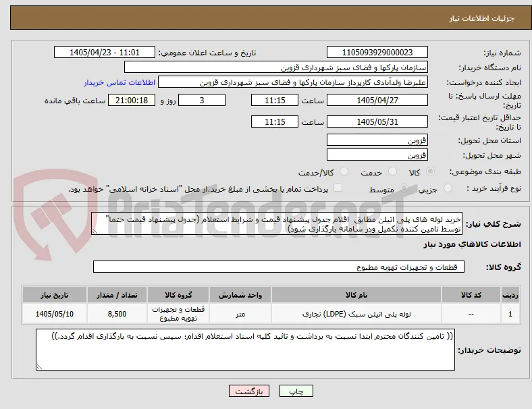The width and height of the screenshot is (532, 409).
Task: Toggle the اسناد خزانه اسلامی payment checkbox
Action: coord(338,188)
